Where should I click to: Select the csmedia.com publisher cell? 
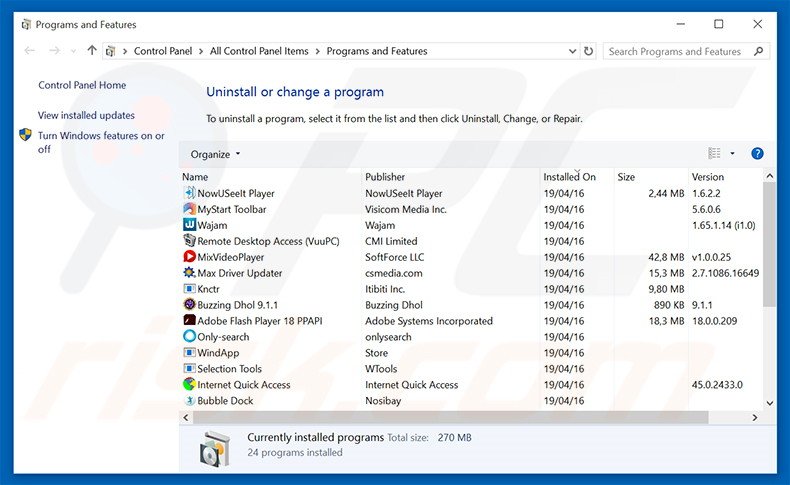coord(393,273)
